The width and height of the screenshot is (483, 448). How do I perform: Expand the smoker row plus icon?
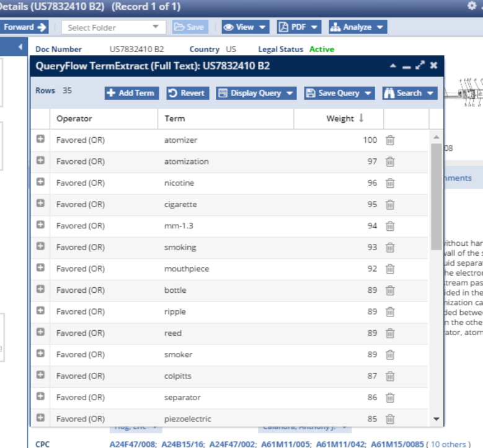[x=40, y=353]
